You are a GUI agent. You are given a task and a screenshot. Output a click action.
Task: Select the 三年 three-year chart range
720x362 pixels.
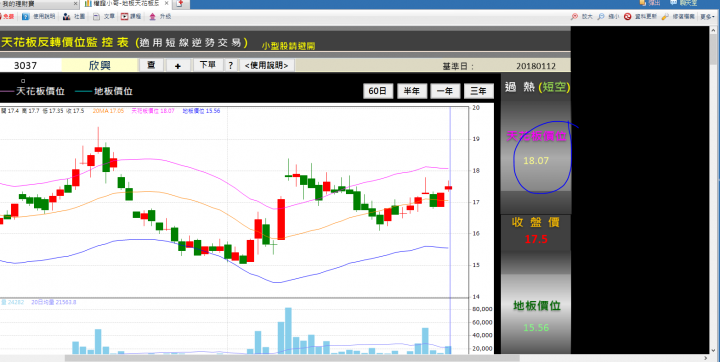pos(478,91)
